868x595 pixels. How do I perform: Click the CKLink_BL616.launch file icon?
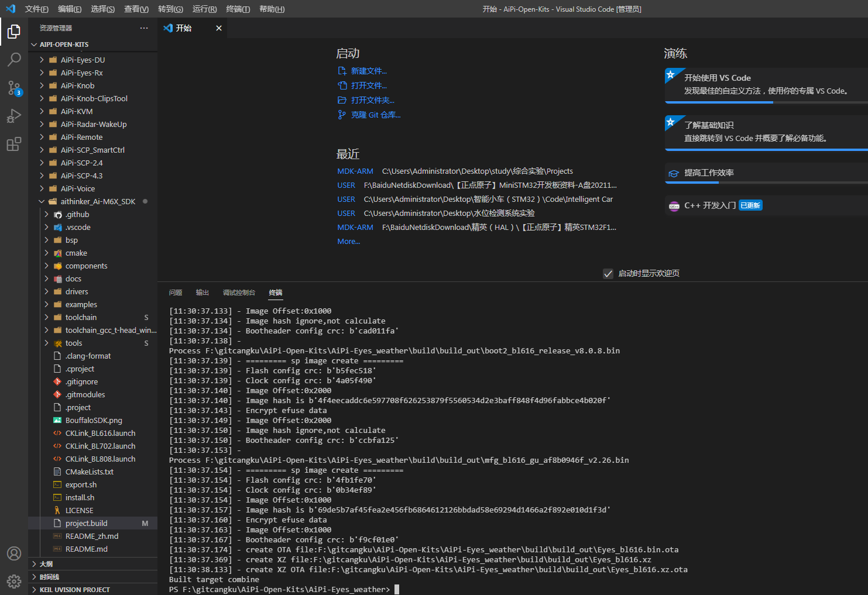coord(57,434)
